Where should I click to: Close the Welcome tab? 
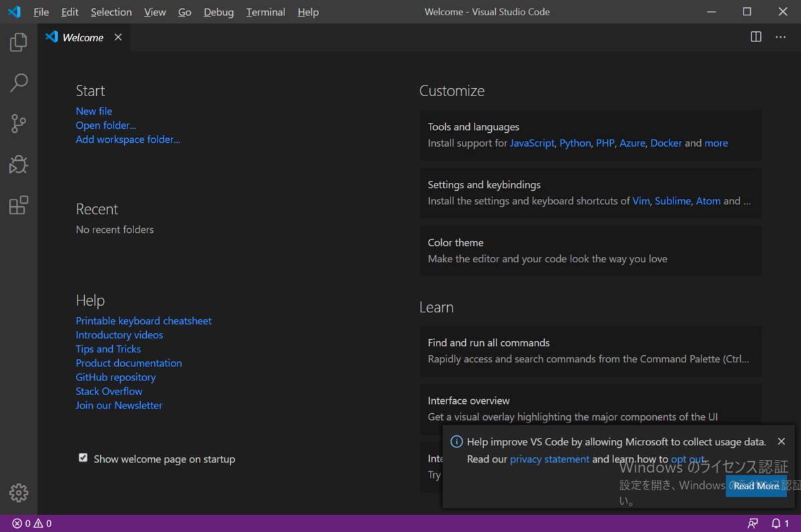(x=118, y=37)
